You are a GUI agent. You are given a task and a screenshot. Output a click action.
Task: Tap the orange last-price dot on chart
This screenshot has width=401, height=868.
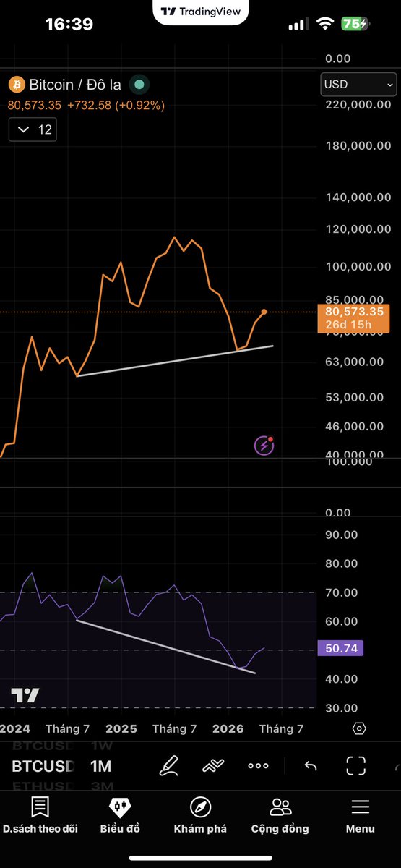(x=264, y=312)
